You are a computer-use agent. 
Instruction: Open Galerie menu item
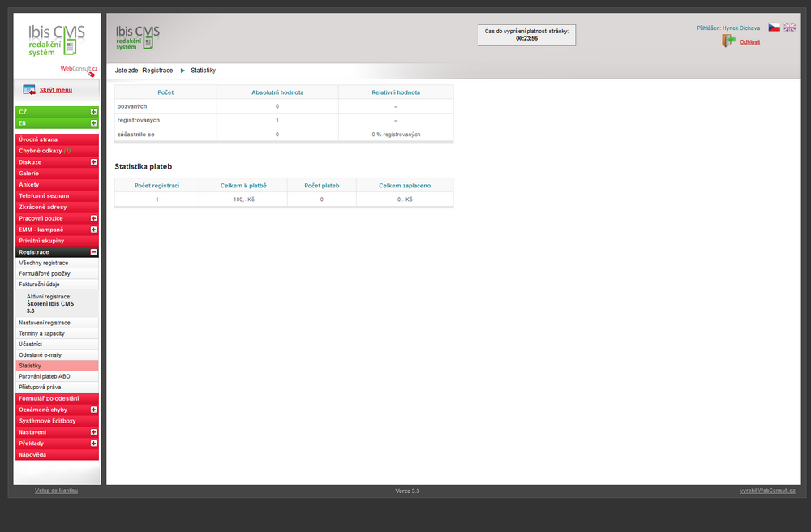click(57, 174)
